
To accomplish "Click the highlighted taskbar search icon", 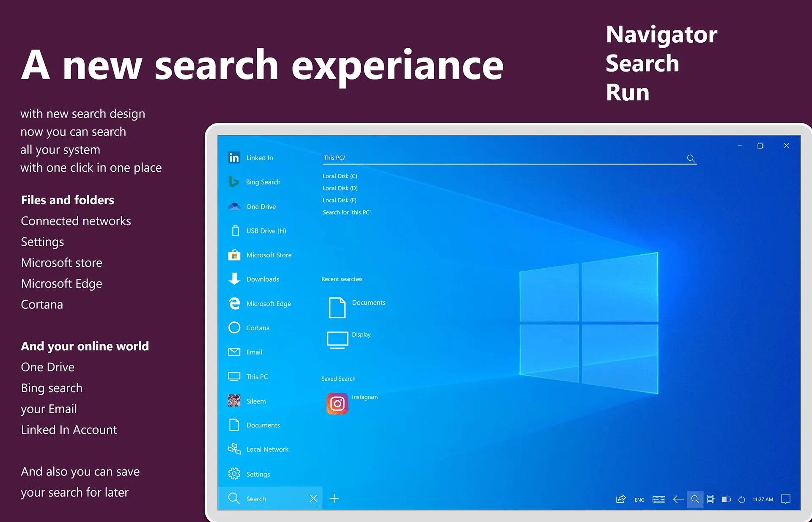I will 695,499.
